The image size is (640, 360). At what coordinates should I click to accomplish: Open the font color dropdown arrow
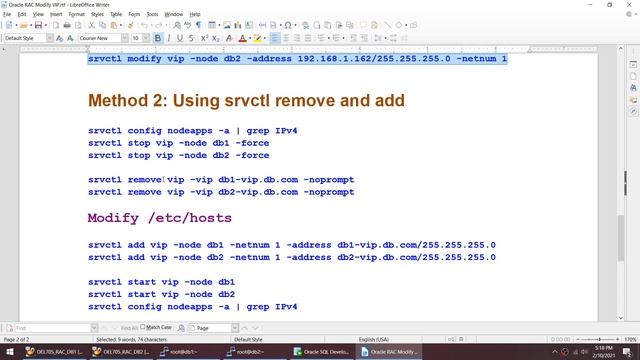click(x=250, y=38)
